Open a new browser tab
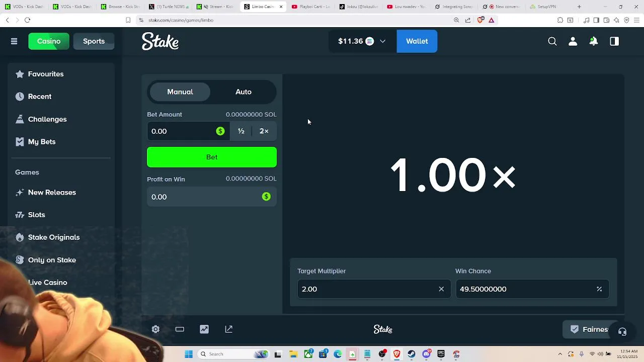Image resolution: width=644 pixels, height=362 pixels. coord(579,7)
